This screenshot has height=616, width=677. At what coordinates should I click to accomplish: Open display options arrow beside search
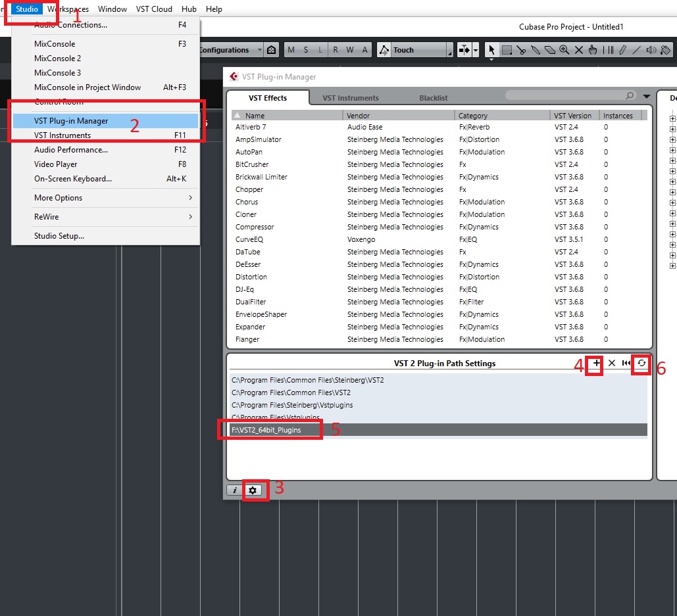[x=646, y=96]
